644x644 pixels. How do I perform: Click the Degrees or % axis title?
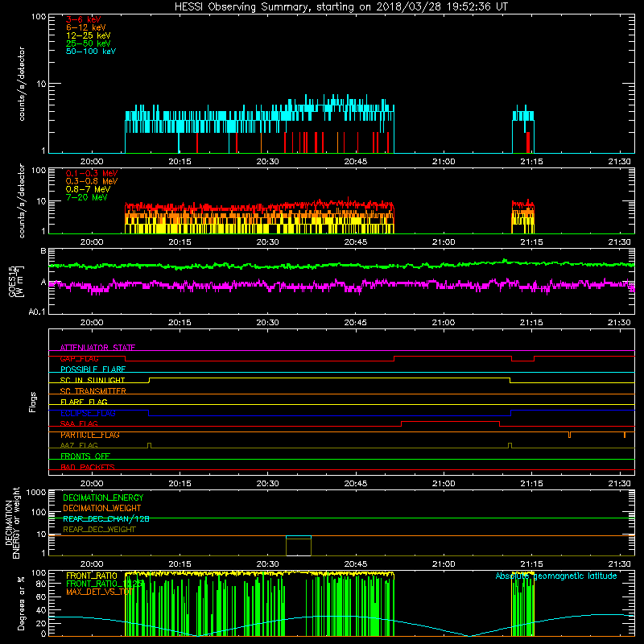(21, 603)
